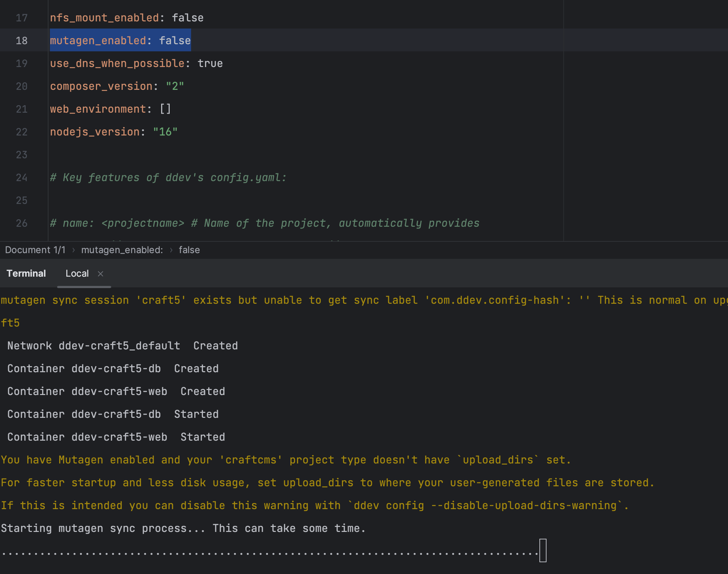Viewport: 728px width, 574px height.
Task: Click the use_dns_when_possible true value
Action: tap(210, 63)
